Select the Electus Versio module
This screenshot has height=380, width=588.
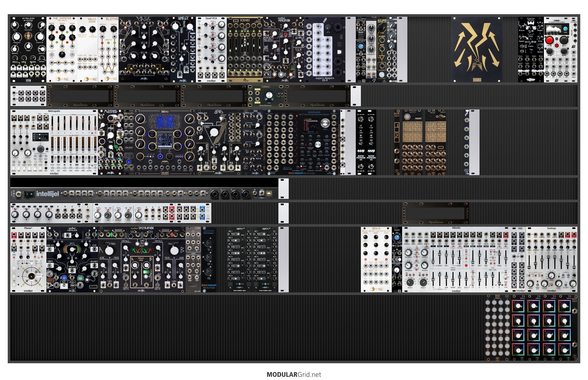tap(531, 49)
